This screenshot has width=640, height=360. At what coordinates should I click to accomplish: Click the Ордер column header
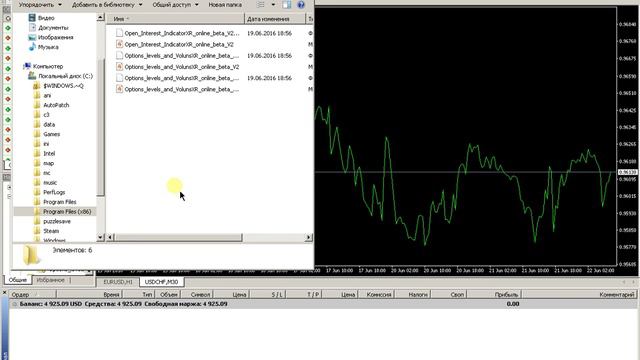[33, 294]
